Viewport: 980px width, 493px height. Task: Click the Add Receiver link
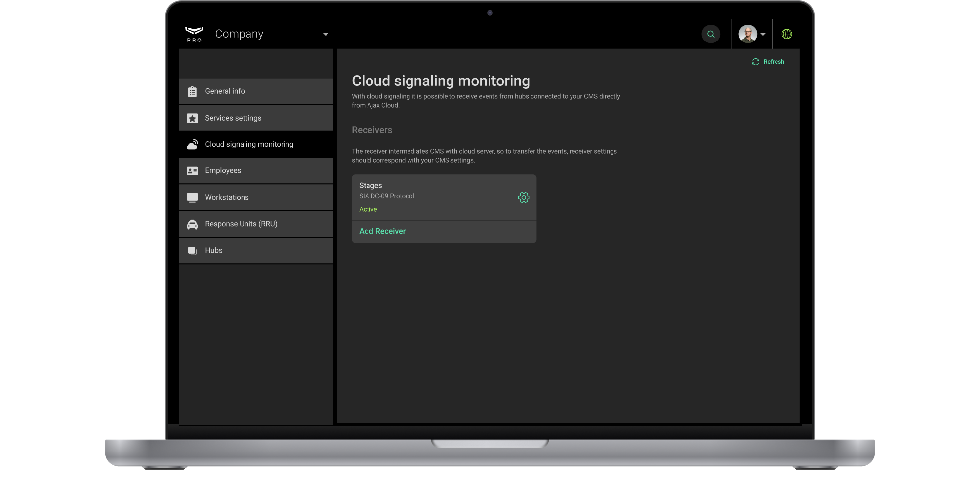(382, 231)
